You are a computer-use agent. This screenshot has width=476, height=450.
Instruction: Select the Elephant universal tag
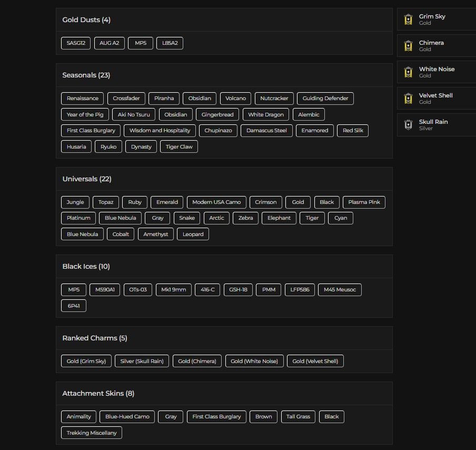(x=279, y=218)
